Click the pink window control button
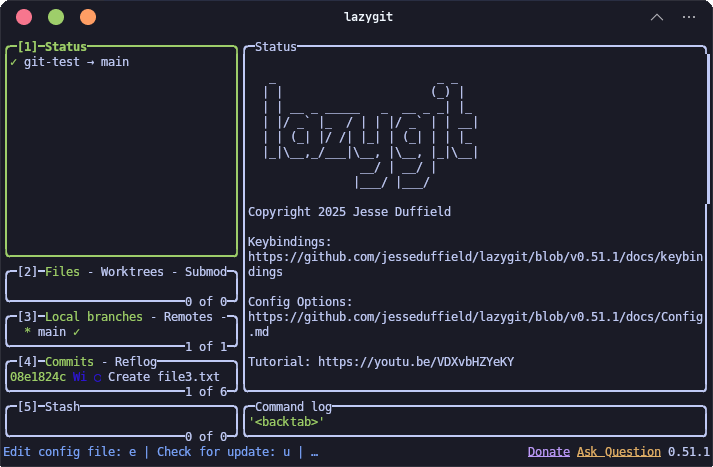 coord(24,17)
